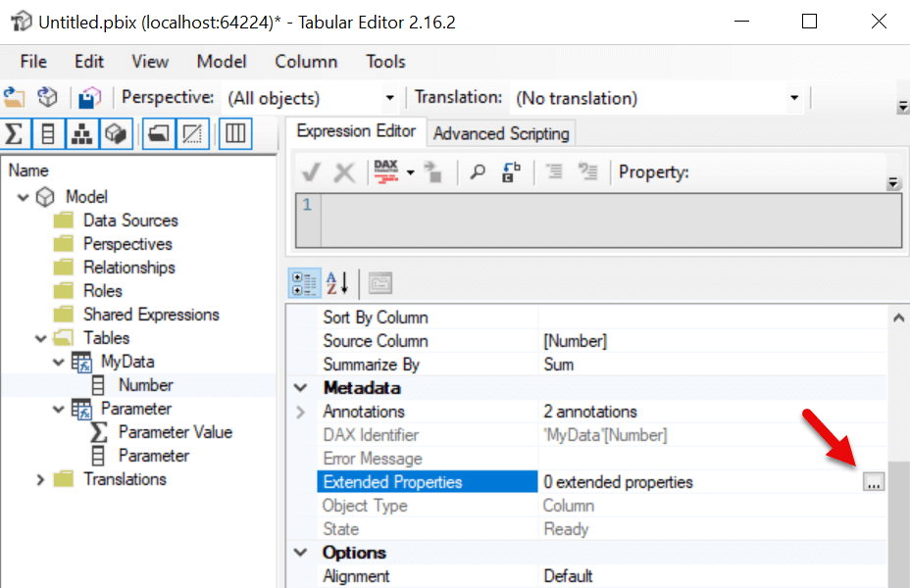Open the Extended Properties editor via ellipsis button
This screenshot has width=910, height=588.
point(872,481)
